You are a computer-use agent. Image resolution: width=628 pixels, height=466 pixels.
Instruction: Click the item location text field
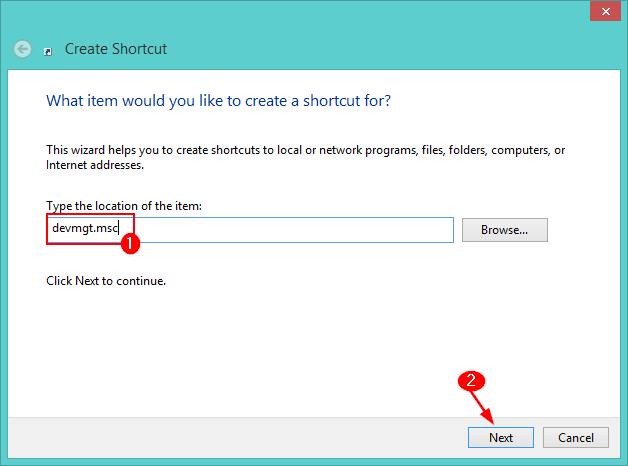click(x=250, y=229)
